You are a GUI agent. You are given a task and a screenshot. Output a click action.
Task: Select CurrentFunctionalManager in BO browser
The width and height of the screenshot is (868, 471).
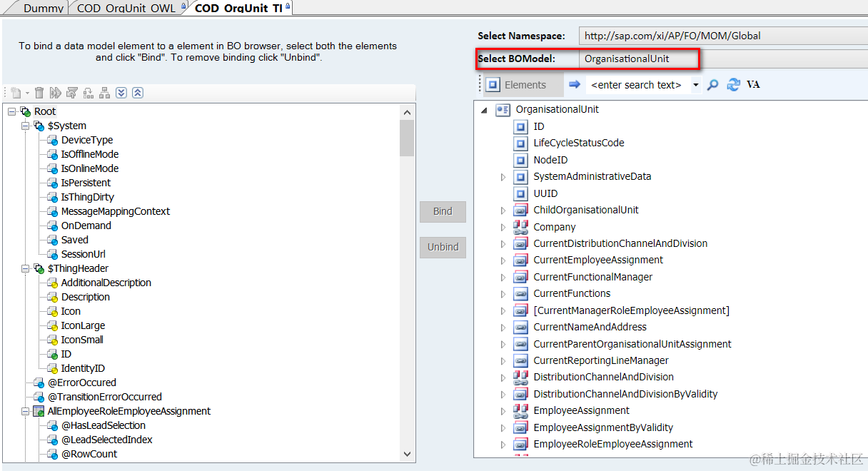point(593,277)
